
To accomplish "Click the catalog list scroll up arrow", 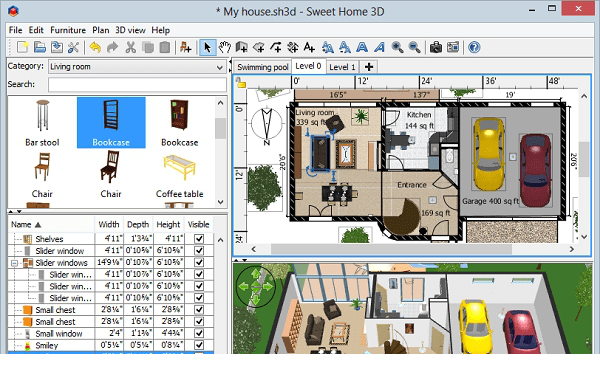I will point(220,103).
